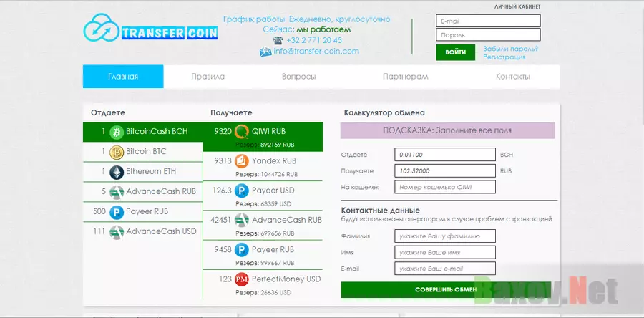Select BitcoinCash BCH row text
Viewport: 644px width, 318px height.
click(x=157, y=132)
